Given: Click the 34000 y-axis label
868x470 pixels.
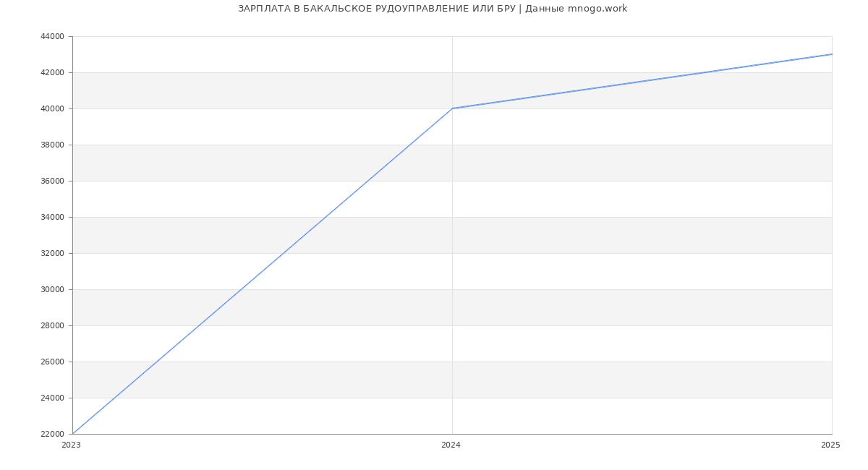Looking at the screenshot, I should click(52, 218).
